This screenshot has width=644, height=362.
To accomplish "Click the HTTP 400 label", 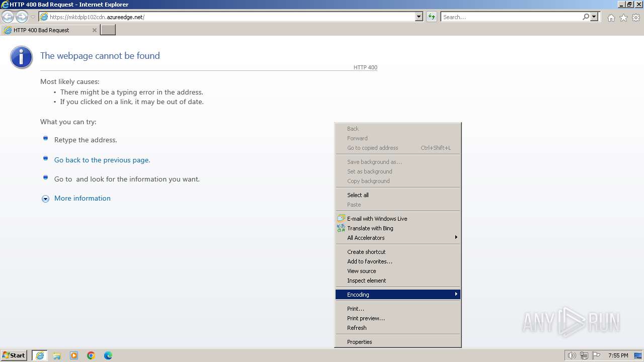I will coord(365,67).
